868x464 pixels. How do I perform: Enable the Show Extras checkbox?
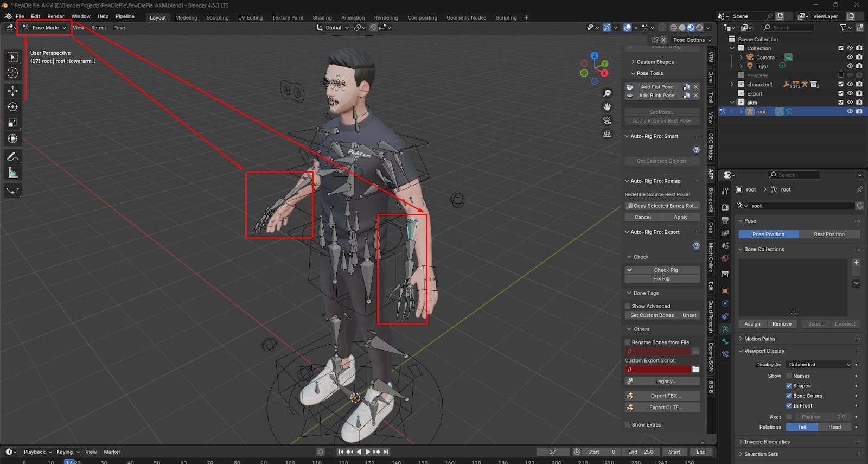tap(628, 425)
